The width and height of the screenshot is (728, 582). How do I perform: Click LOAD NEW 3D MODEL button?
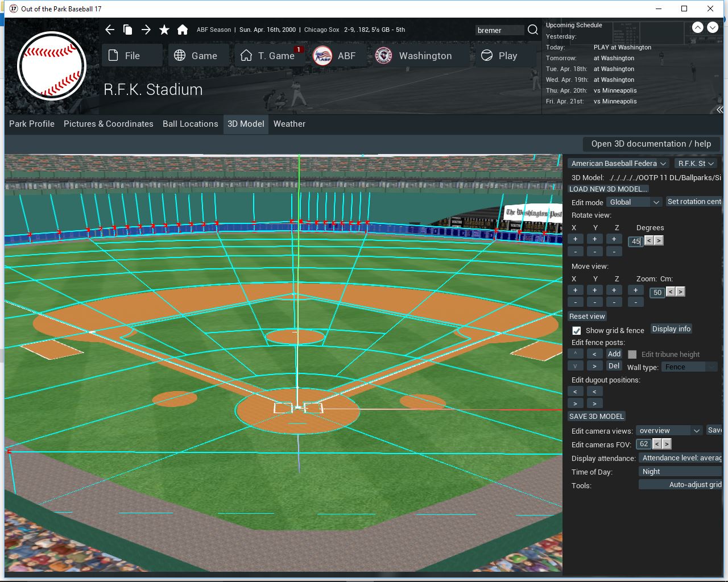point(608,189)
